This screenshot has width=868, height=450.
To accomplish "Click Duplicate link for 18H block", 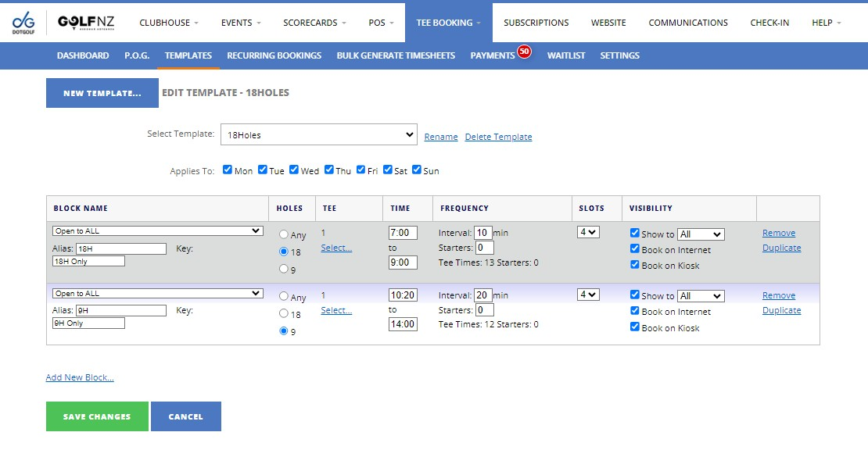I will 781,248.
